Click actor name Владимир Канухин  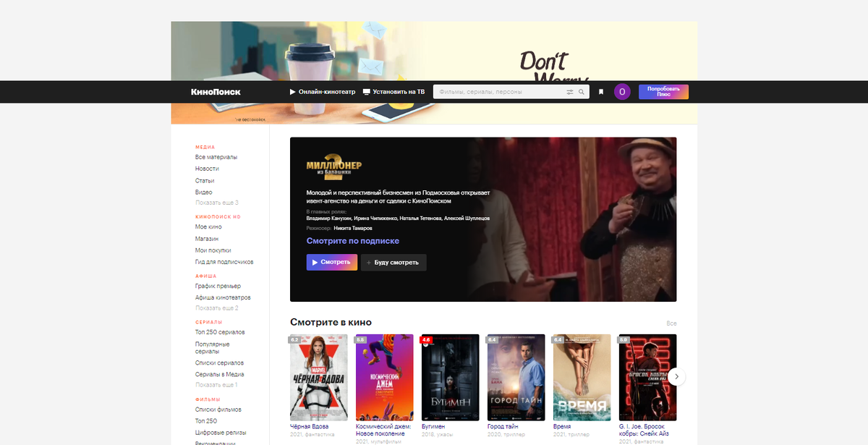pos(328,218)
